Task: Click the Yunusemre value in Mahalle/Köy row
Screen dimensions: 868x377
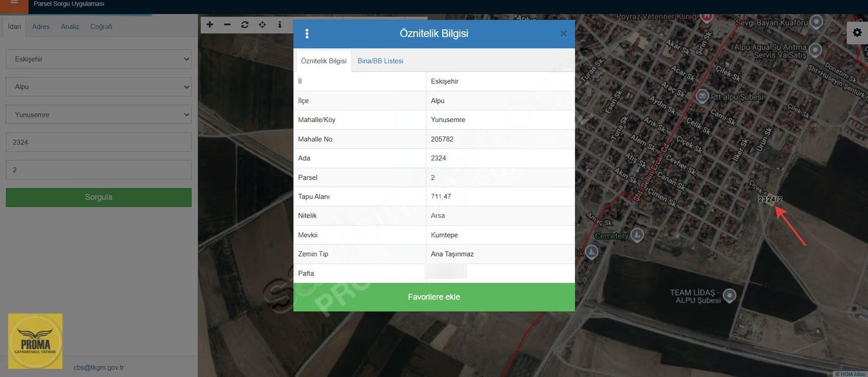Action: click(x=448, y=120)
